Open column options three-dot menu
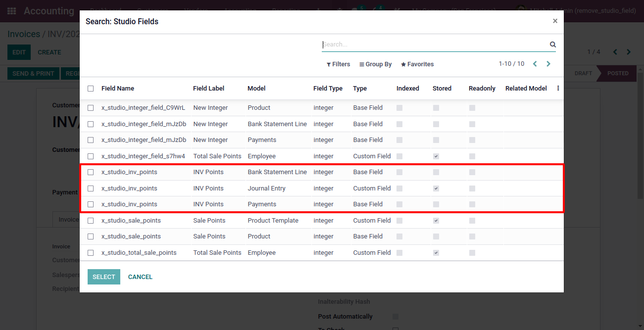 click(x=558, y=89)
